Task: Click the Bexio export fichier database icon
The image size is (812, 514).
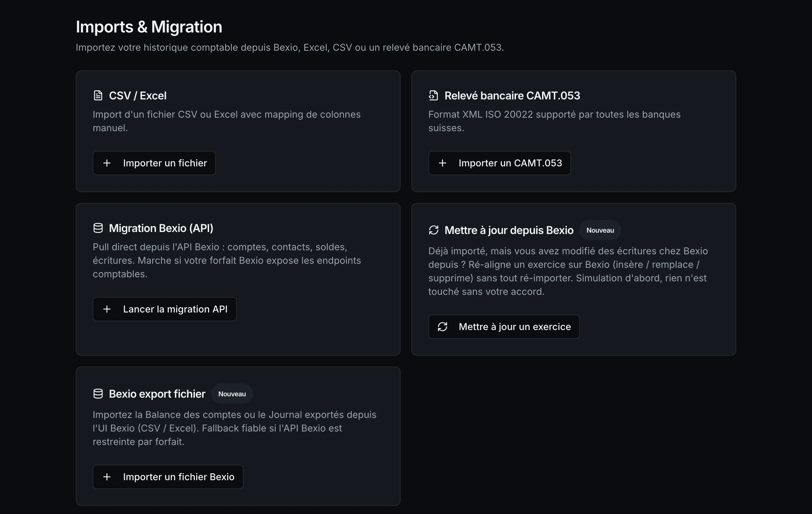Action: [x=98, y=394]
